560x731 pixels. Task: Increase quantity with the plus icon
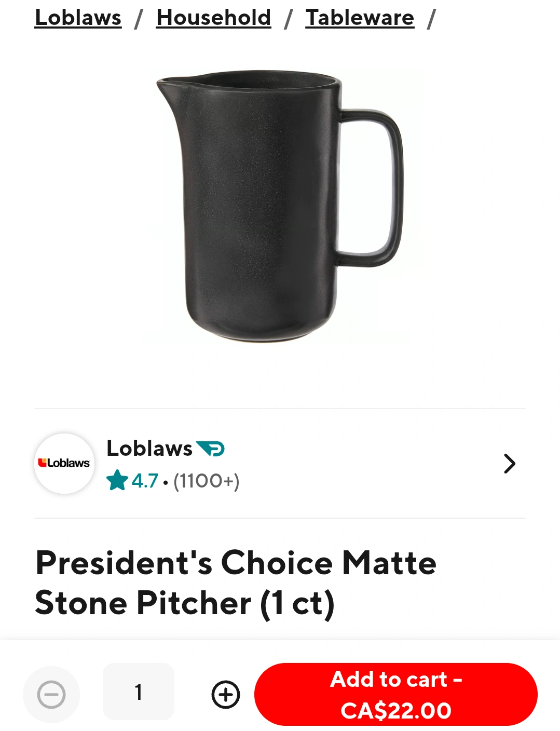[226, 695]
